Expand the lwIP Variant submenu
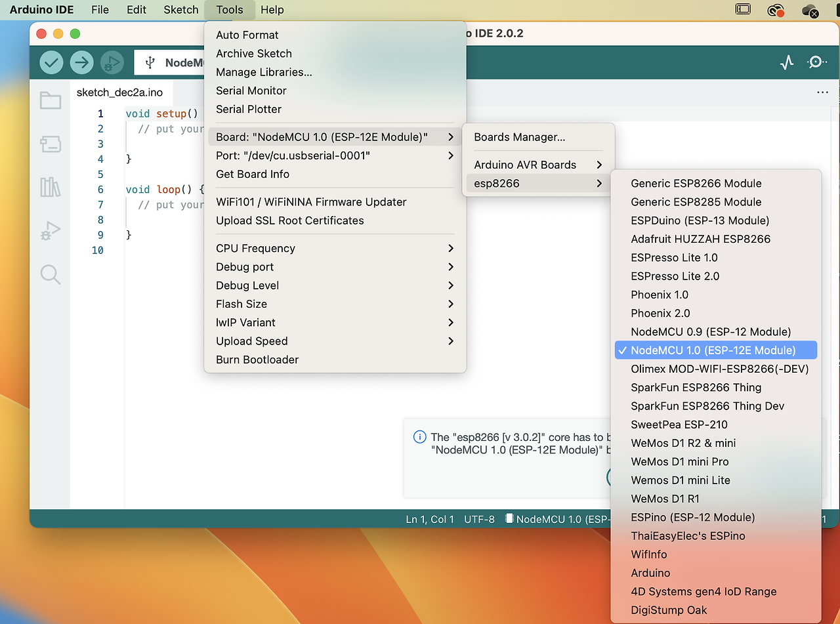 pos(335,322)
